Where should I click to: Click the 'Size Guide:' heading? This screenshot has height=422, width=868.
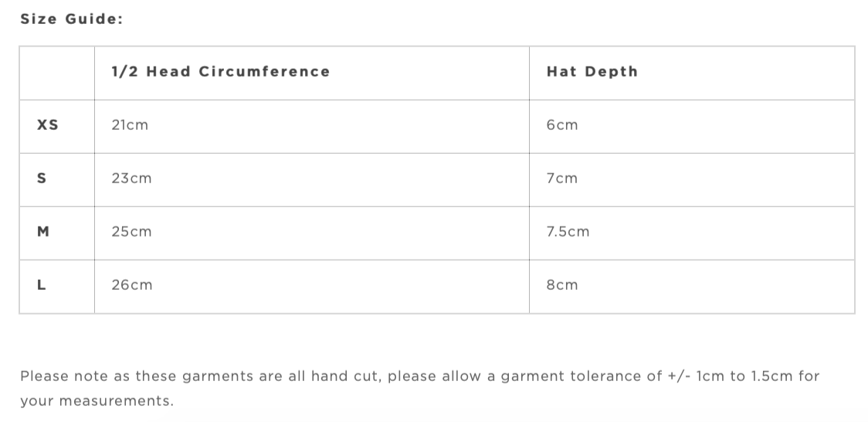71,19
